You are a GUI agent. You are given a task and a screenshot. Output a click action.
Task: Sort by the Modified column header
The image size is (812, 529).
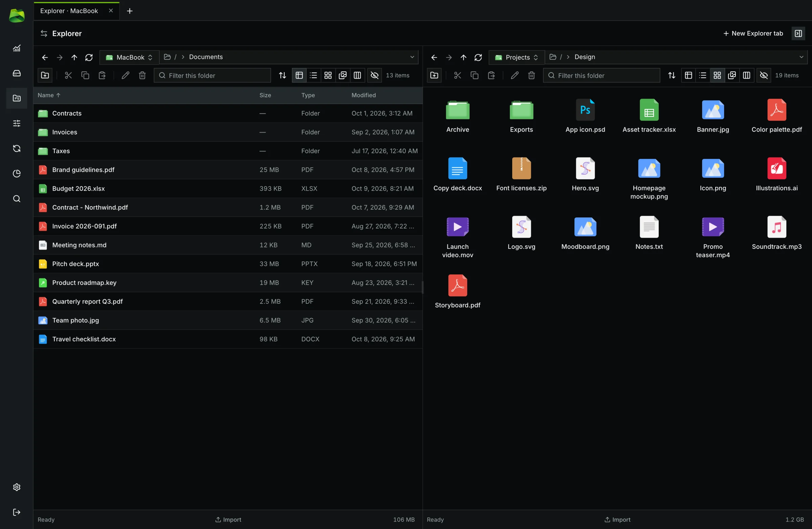[364, 95]
